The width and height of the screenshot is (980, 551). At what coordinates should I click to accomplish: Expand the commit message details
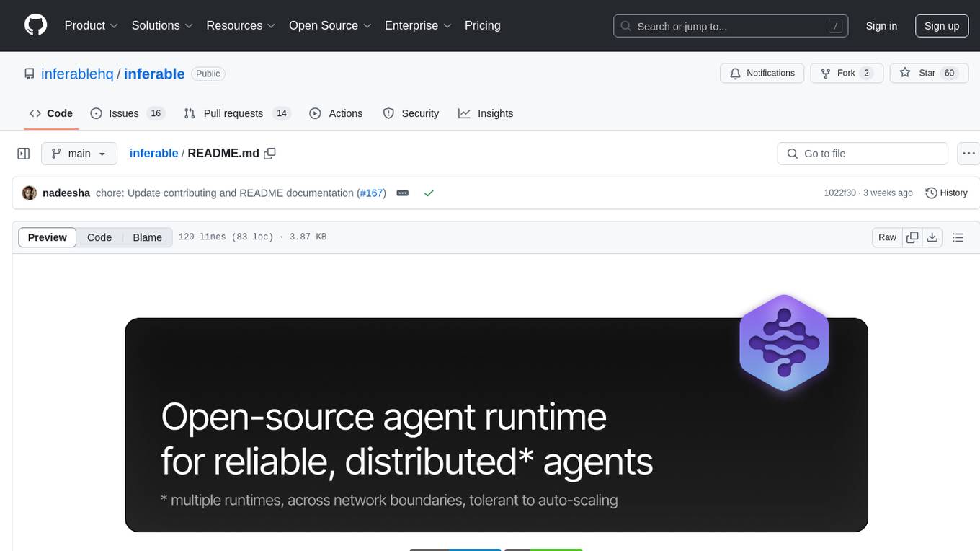403,193
